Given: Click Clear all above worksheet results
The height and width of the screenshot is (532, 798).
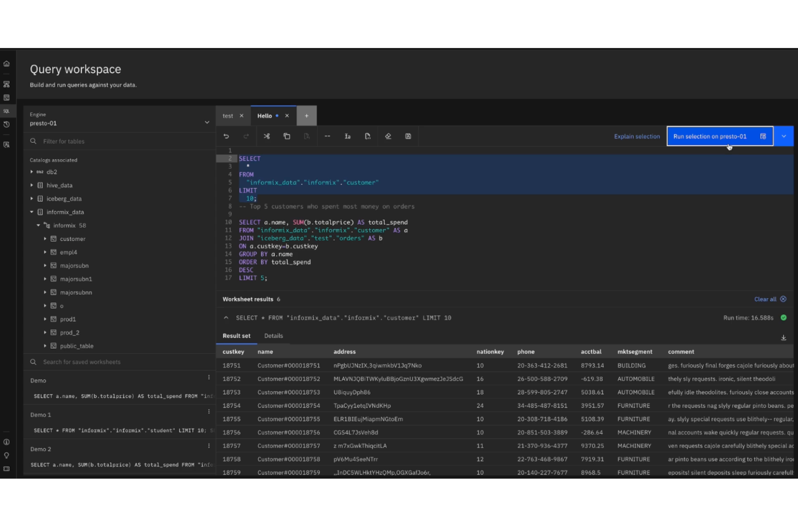Looking at the screenshot, I should [x=766, y=299].
